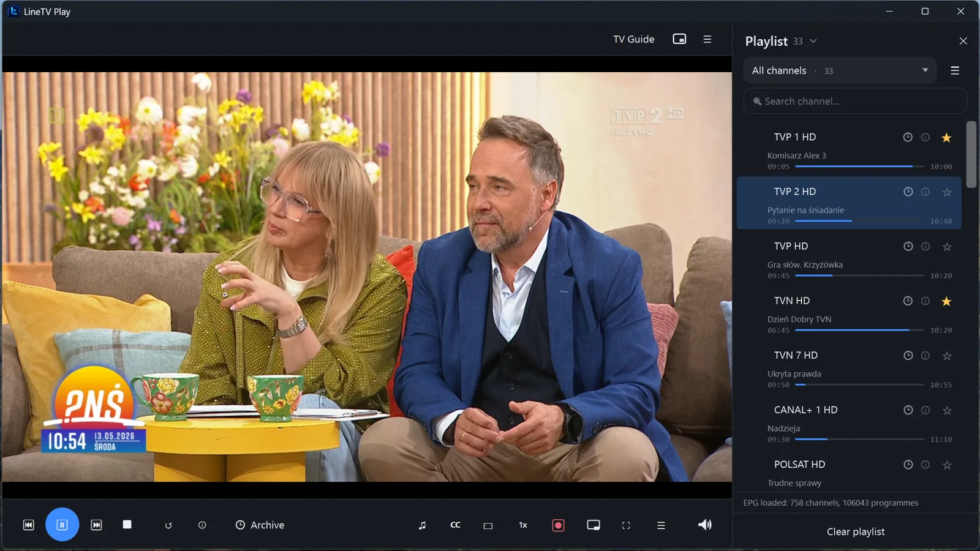Open archive for TVN HD
The width and height of the screenshot is (980, 551).
pyautogui.click(x=908, y=301)
